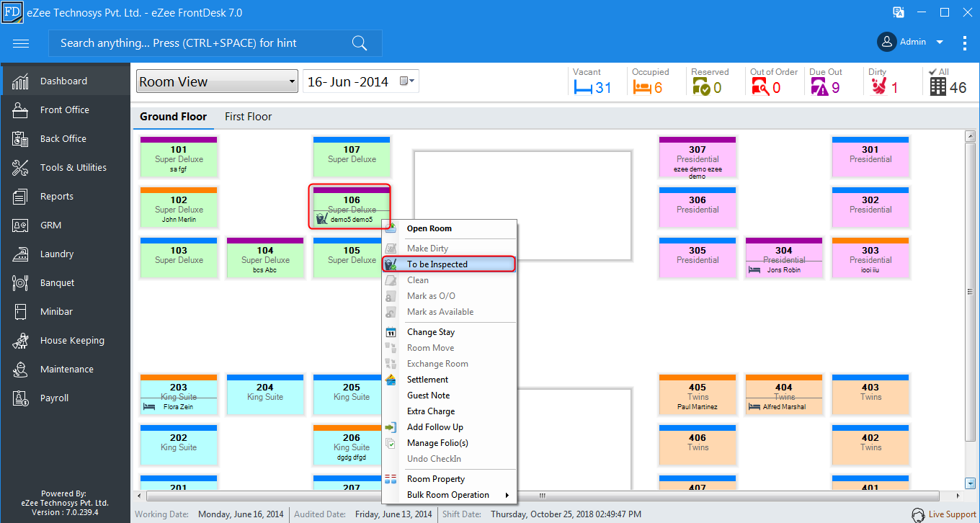Screen dimensions: 980x523
Task: Choose Change Stay from context menu
Action: click(x=449, y=332)
